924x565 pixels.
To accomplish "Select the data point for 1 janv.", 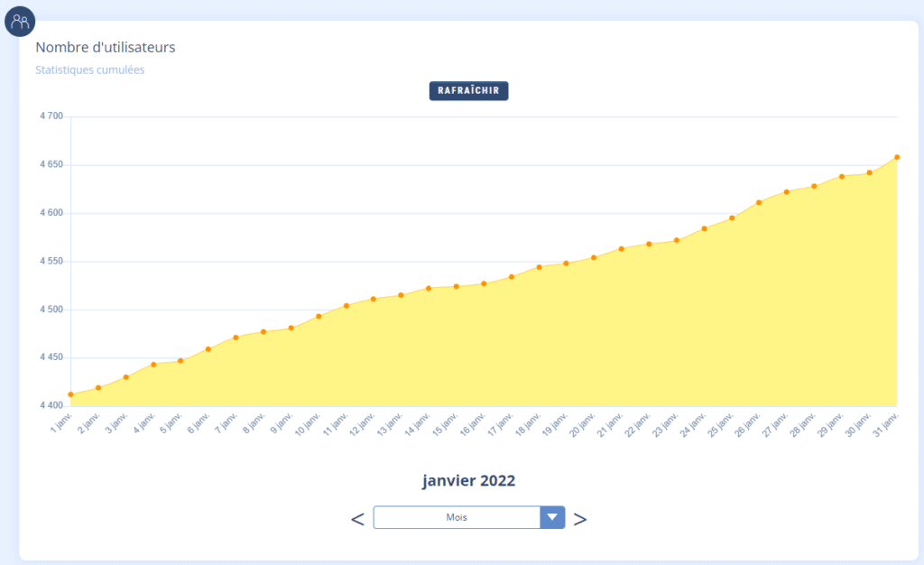I will point(70,394).
